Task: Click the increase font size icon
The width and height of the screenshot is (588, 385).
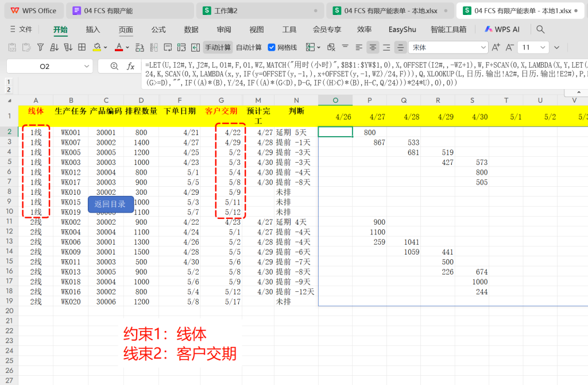Action: click(496, 47)
